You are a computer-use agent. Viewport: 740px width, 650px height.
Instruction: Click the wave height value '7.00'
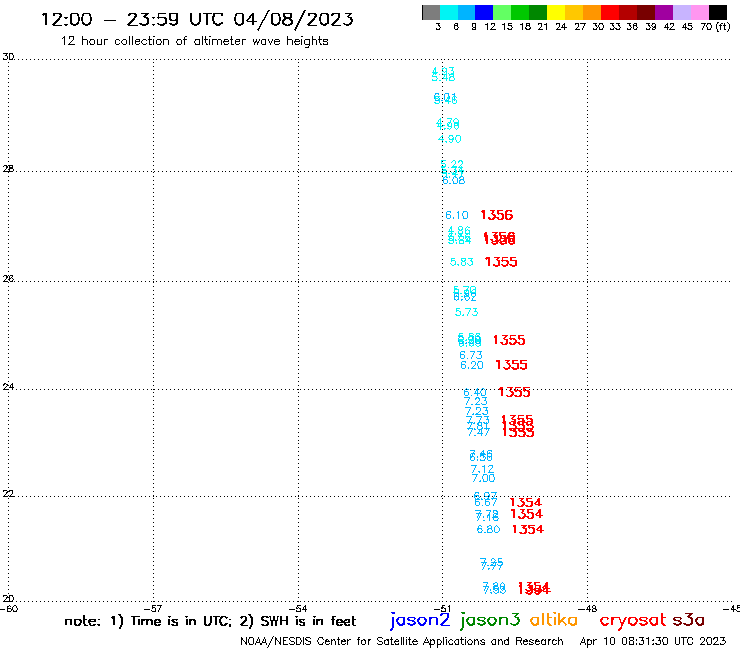(484, 478)
